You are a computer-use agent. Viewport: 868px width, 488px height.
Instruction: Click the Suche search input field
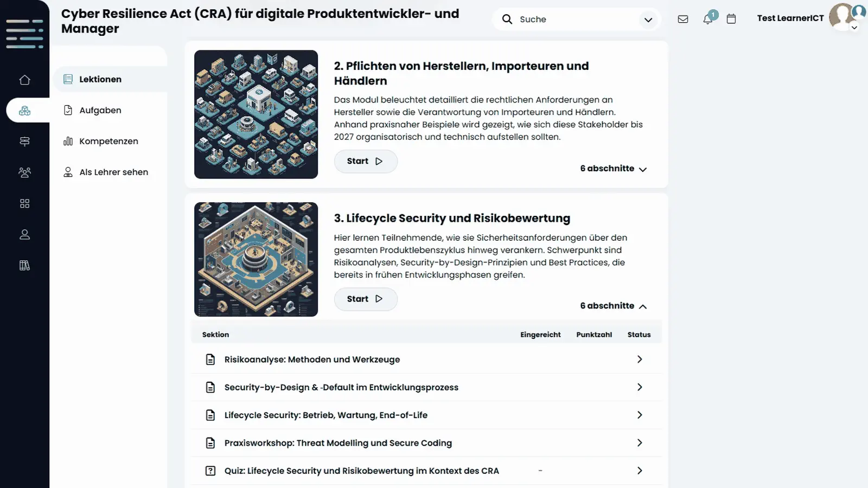(576, 20)
